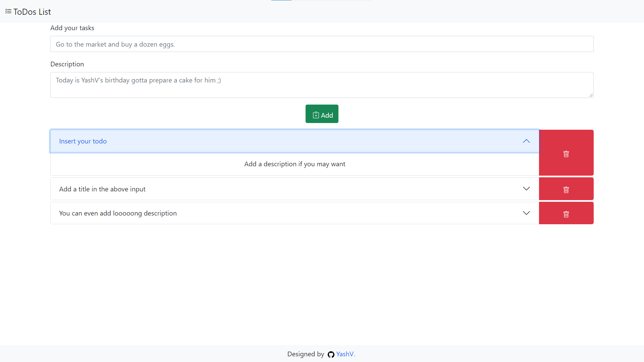Click the textarea resize handle corner
Screen dimensions: 644x362
(591, 95)
